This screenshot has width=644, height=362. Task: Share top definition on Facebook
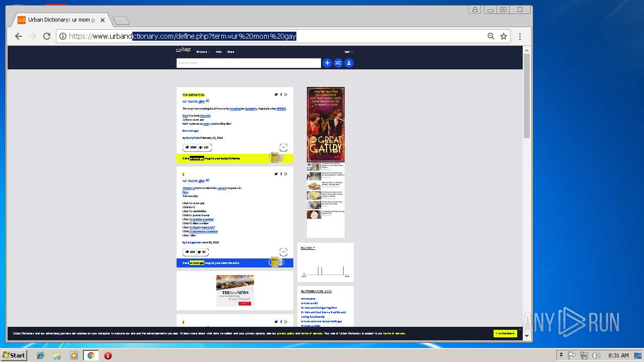281,95
